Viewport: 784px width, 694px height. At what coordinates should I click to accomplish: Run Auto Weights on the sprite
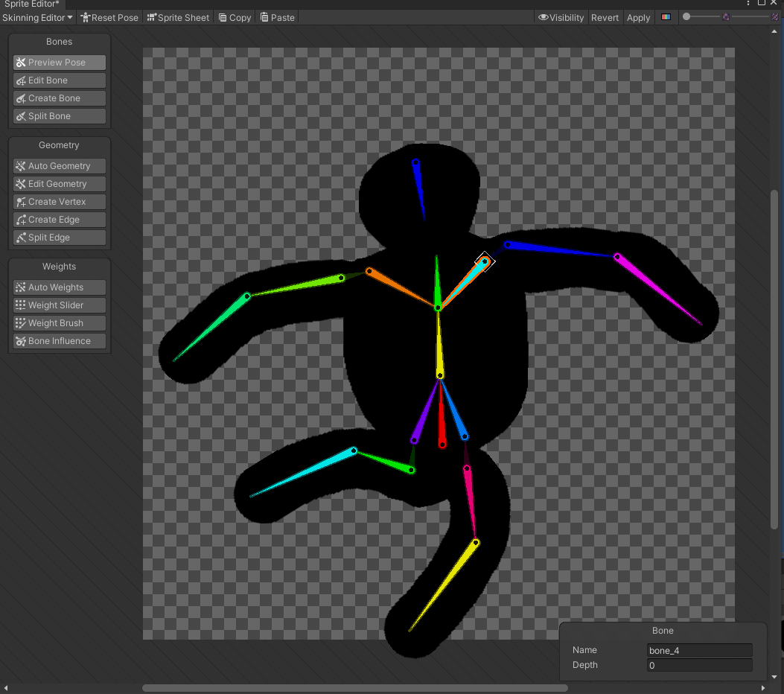click(x=59, y=287)
